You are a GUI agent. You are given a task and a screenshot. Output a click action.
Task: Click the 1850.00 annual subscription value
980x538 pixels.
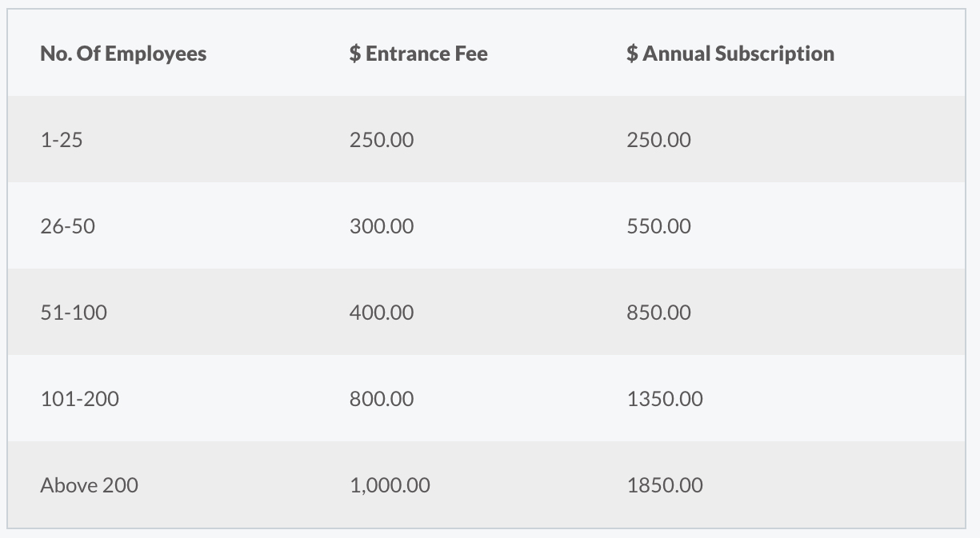pyautogui.click(x=665, y=485)
